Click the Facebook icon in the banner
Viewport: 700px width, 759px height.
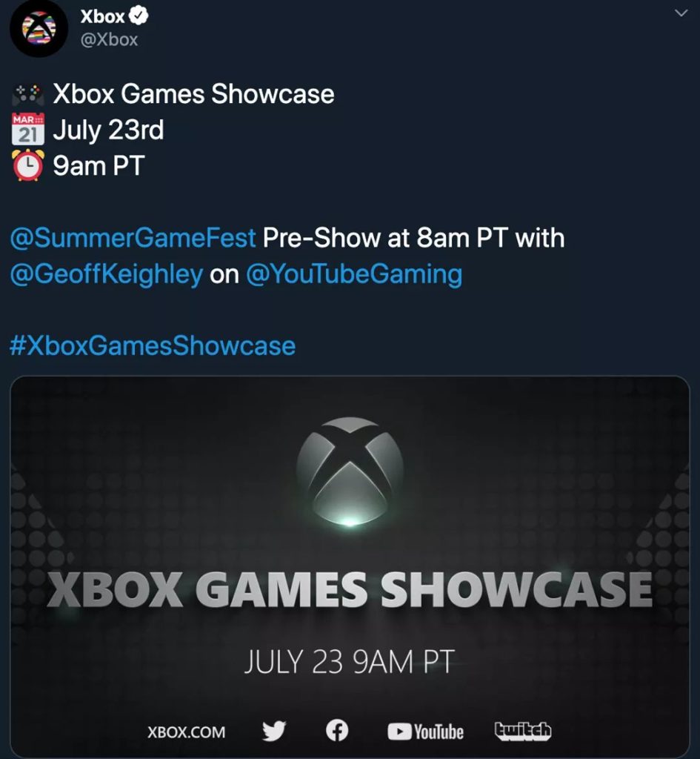337,730
